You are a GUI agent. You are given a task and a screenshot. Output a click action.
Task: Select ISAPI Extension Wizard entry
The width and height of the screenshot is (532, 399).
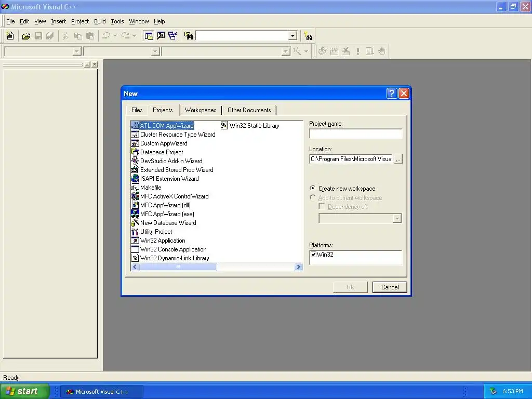[x=165, y=179]
